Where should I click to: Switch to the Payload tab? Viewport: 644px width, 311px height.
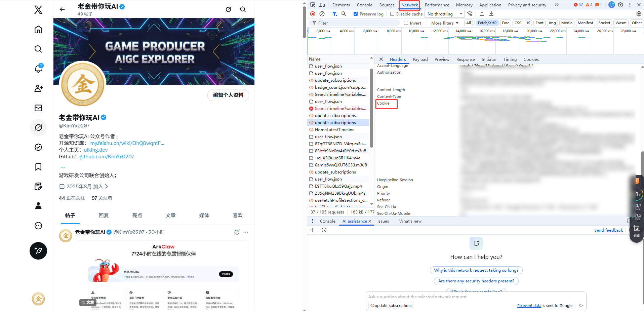[x=420, y=59]
